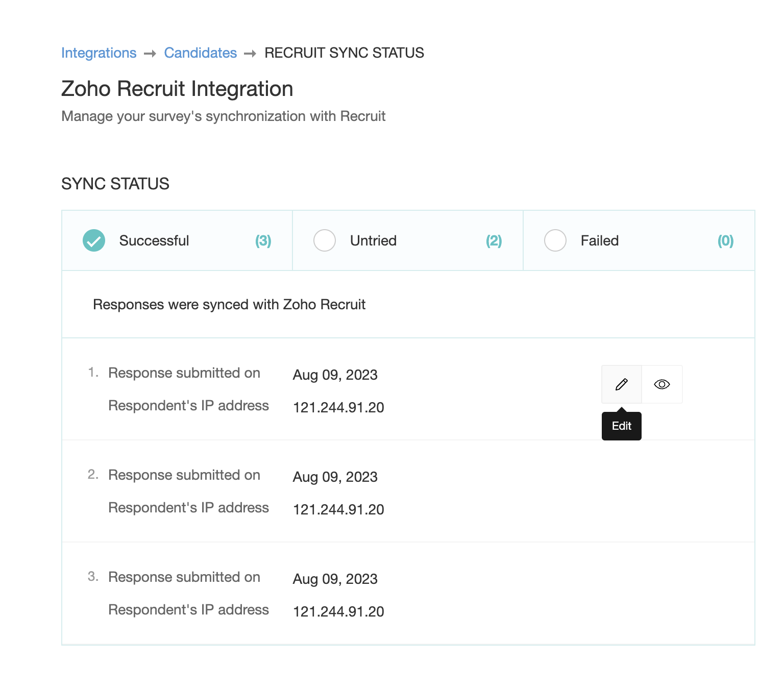
Task: Click the third response's submitted date
Action: [335, 579]
